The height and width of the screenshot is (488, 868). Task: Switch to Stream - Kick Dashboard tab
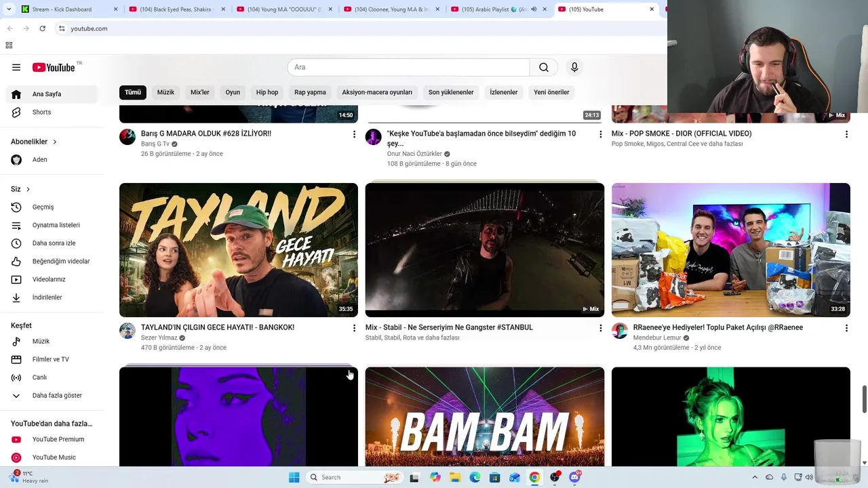tap(69, 9)
